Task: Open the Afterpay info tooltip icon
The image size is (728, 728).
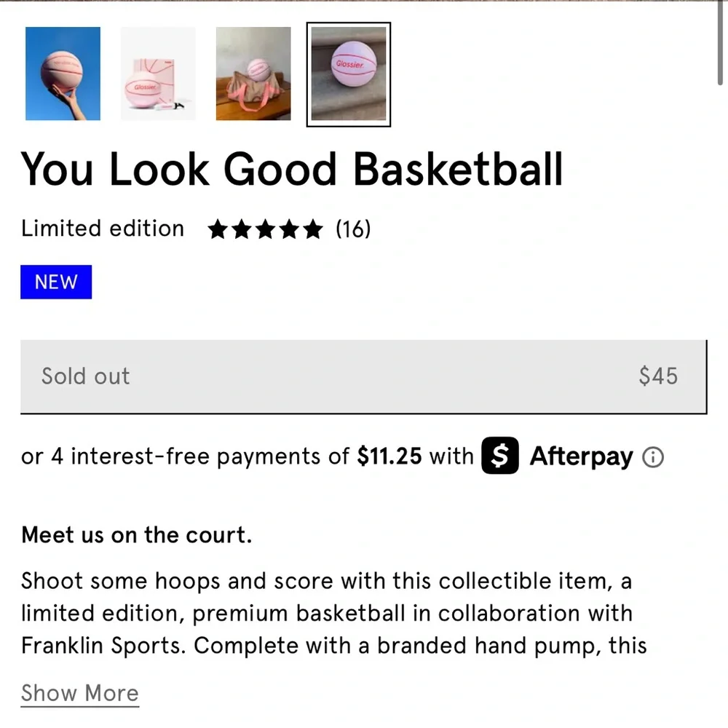Action: click(654, 457)
